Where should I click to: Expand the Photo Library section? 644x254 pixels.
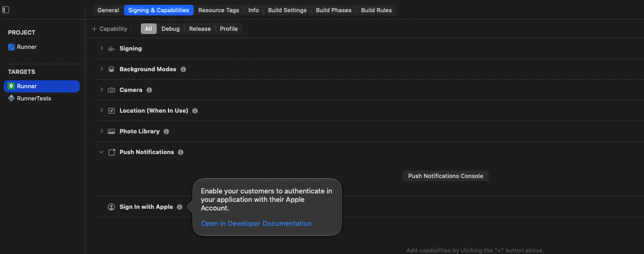101,131
